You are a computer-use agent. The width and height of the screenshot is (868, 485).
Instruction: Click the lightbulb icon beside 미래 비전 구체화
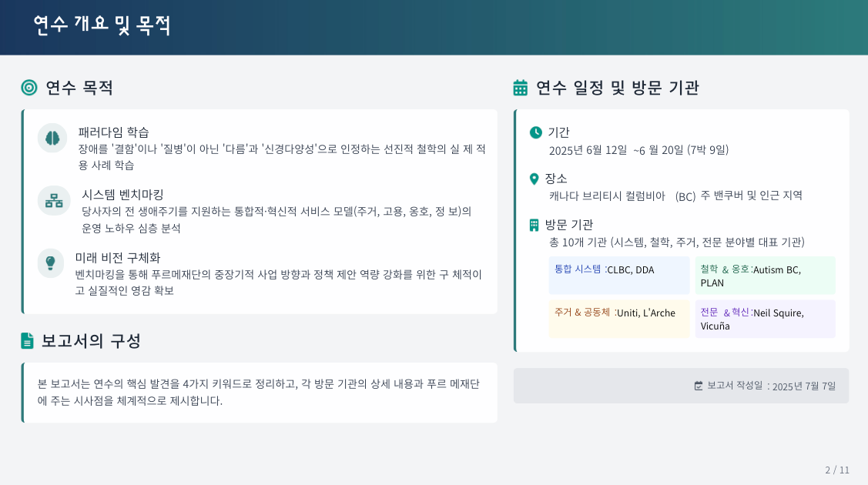[50, 263]
